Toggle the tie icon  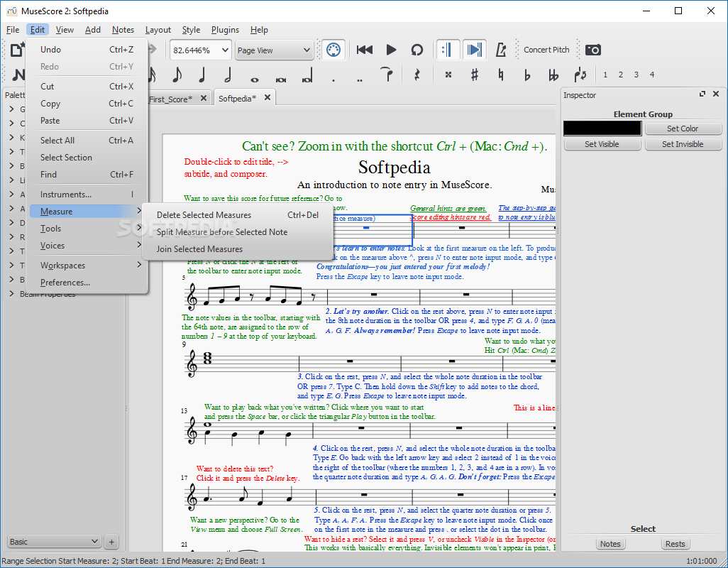click(387, 75)
